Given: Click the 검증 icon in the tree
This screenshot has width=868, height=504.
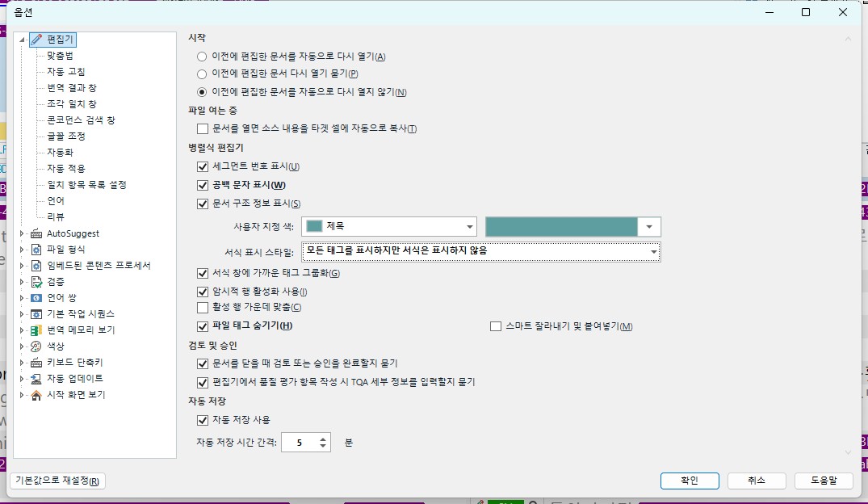Looking at the screenshot, I should point(36,282).
